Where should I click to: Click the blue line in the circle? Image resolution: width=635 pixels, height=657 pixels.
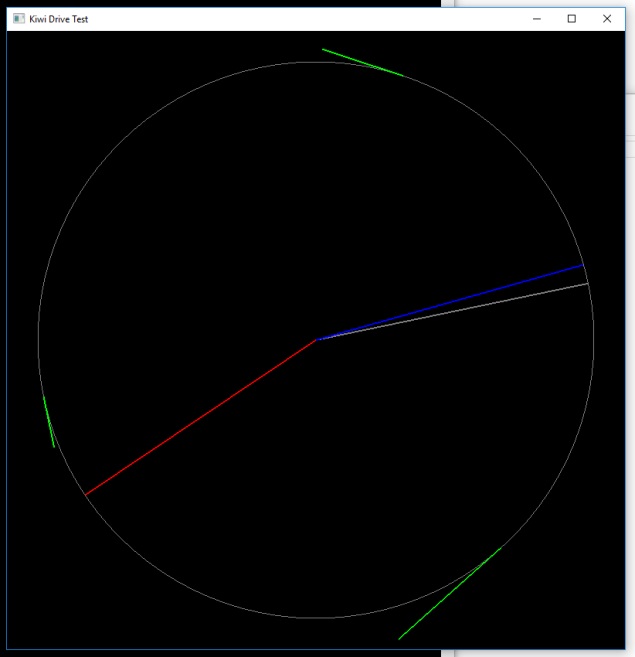pos(450,302)
